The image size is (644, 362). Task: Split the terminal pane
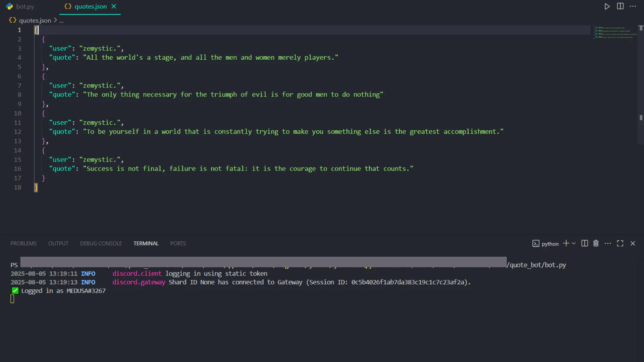point(585,243)
